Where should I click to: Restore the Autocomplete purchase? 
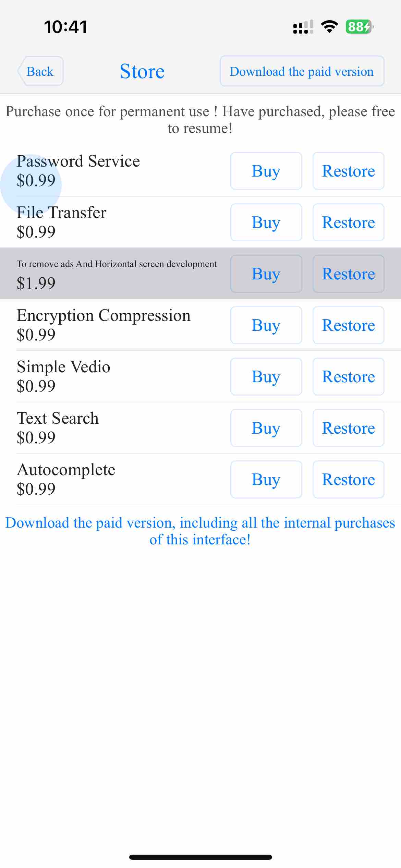(x=348, y=479)
